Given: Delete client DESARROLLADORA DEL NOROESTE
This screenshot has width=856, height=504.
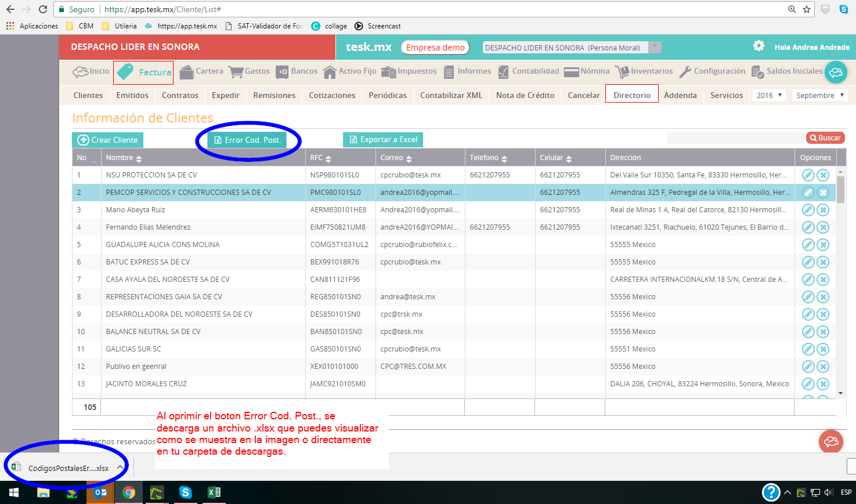Looking at the screenshot, I should point(823,314).
